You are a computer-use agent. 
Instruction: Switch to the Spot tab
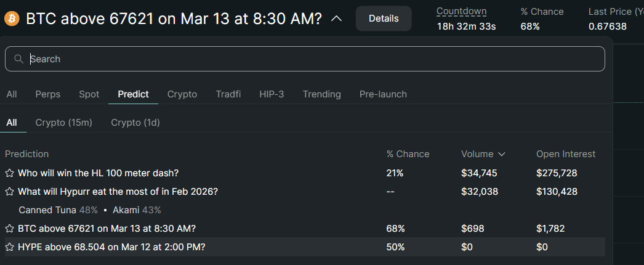click(x=89, y=94)
